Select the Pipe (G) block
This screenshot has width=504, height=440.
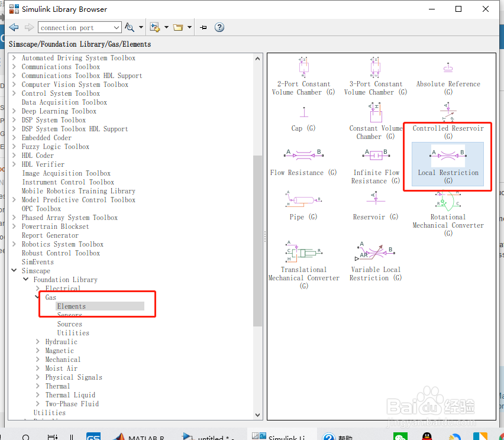303,205
